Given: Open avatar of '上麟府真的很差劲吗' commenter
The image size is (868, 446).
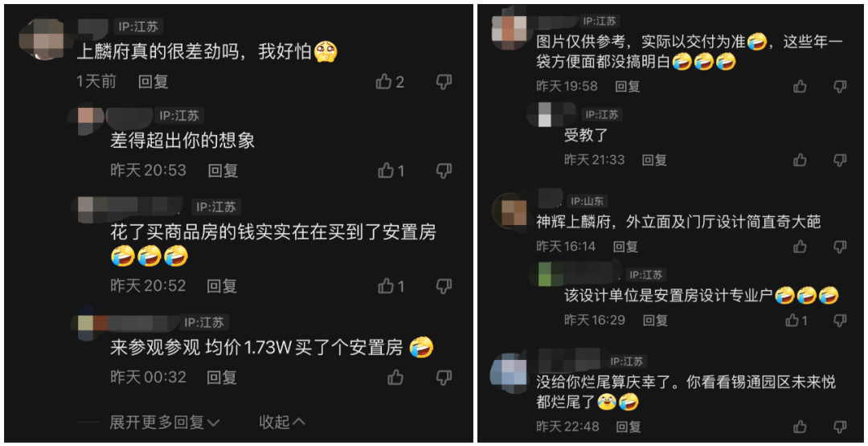Looking at the screenshot, I should (42, 39).
